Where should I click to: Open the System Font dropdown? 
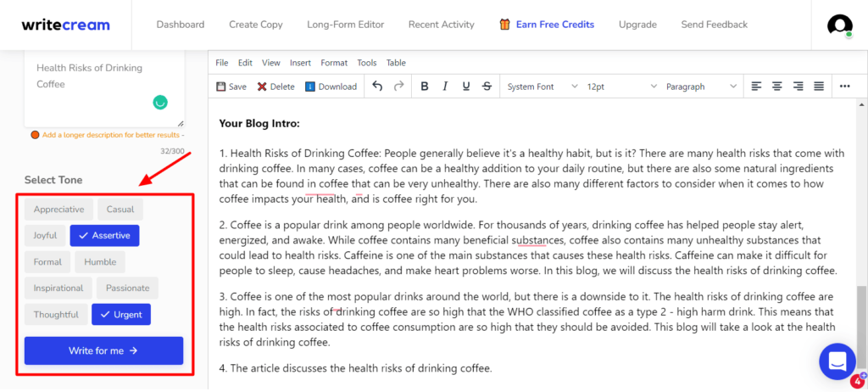[x=542, y=87]
